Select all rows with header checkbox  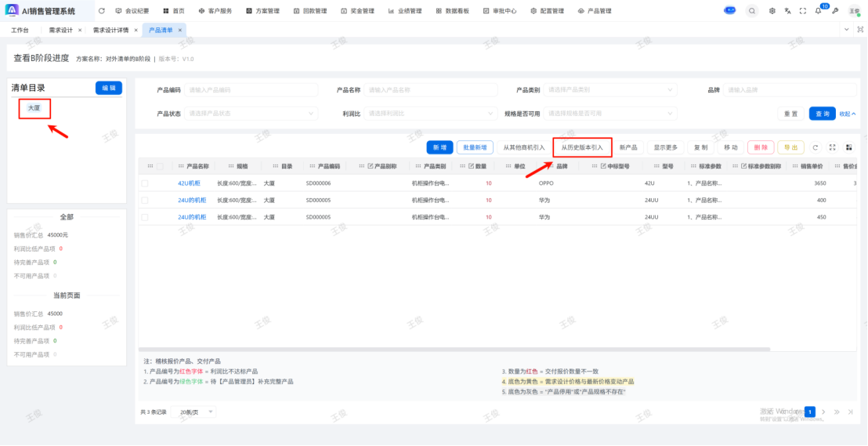[x=161, y=166]
